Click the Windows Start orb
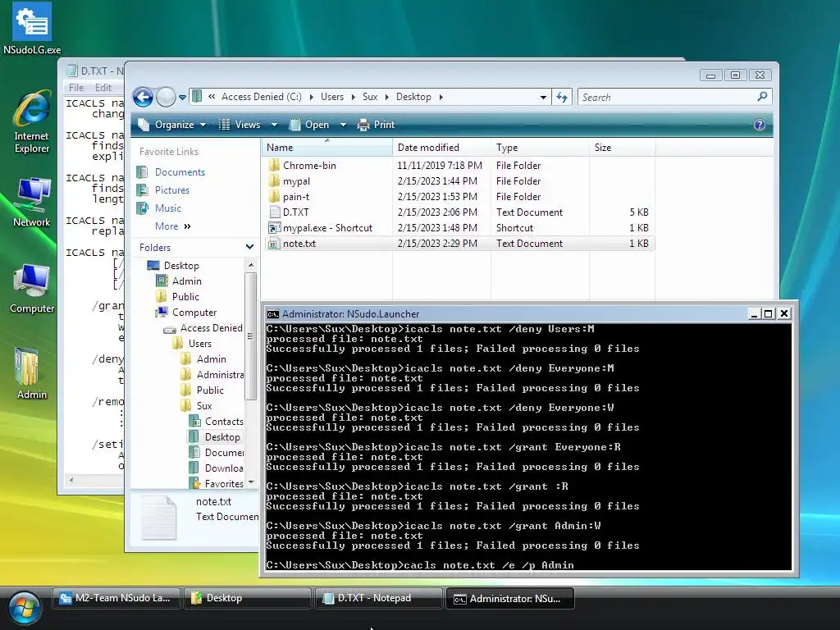Viewport: 840px width, 630px height. coord(24,608)
